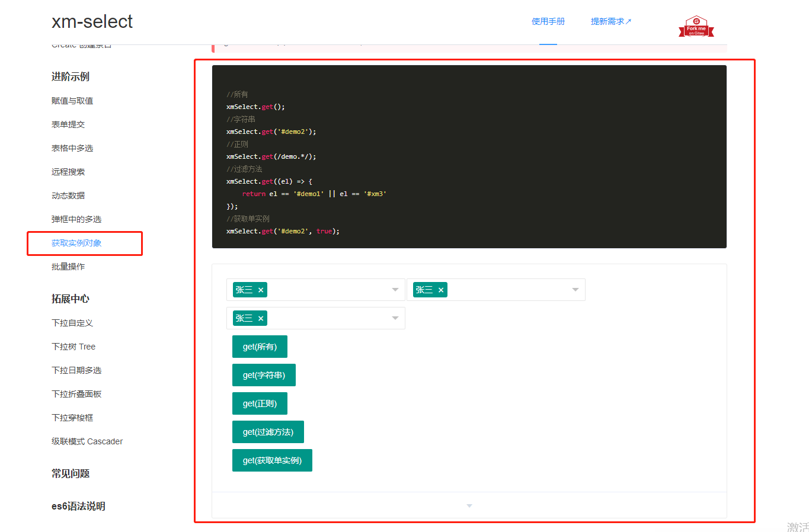Click the 拓展中心 section heading

pyautogui.click(x=71, y=299)
